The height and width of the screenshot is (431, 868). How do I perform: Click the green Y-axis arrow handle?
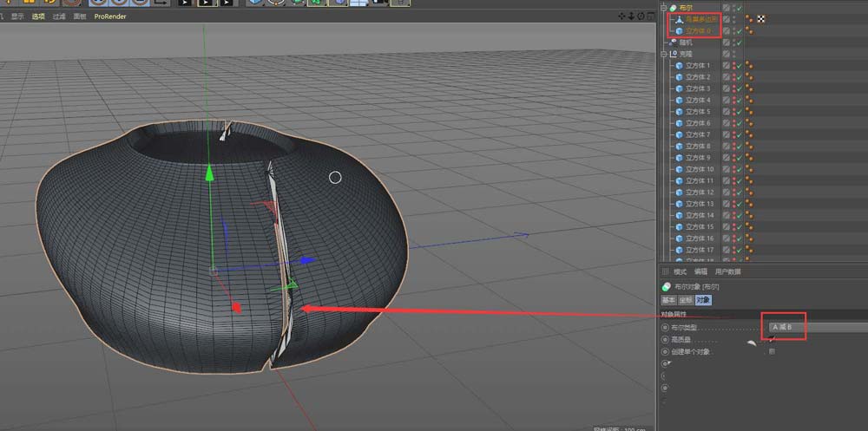tap(209, 173)
